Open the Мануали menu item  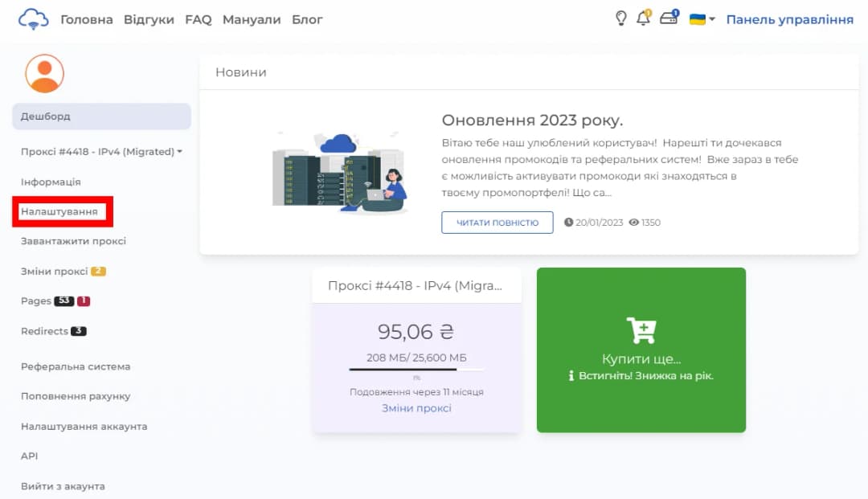(x=252, y=18)
